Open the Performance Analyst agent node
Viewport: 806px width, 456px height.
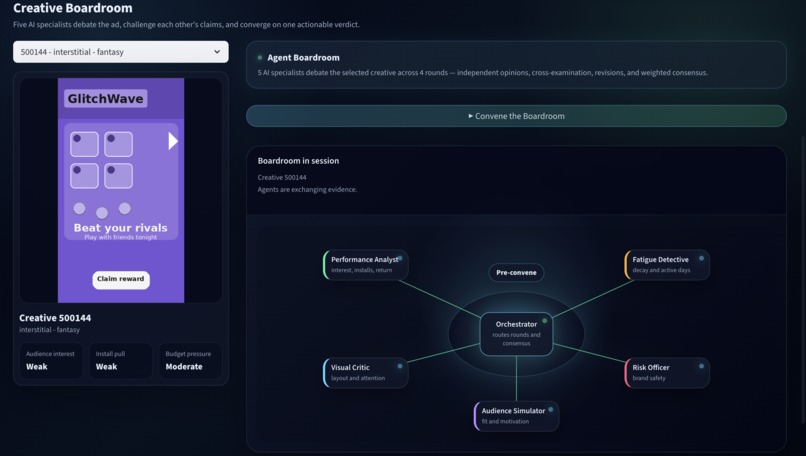click(365, 265)
